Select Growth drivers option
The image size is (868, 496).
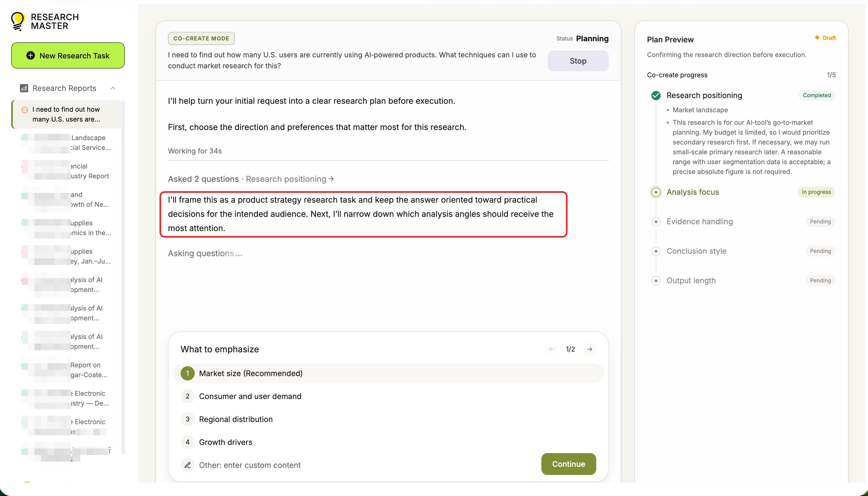388,442
